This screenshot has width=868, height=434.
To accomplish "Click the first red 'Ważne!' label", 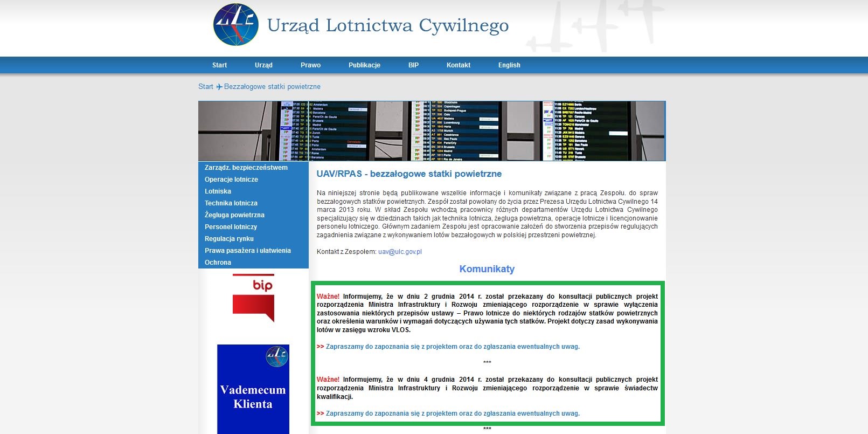I will [x=328, y=297].
